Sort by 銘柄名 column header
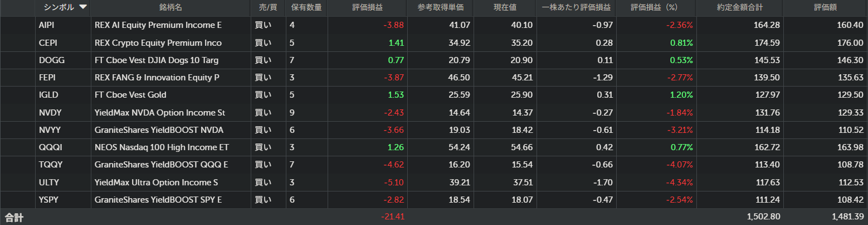The image size is (868, 225). tap(170, 7)
